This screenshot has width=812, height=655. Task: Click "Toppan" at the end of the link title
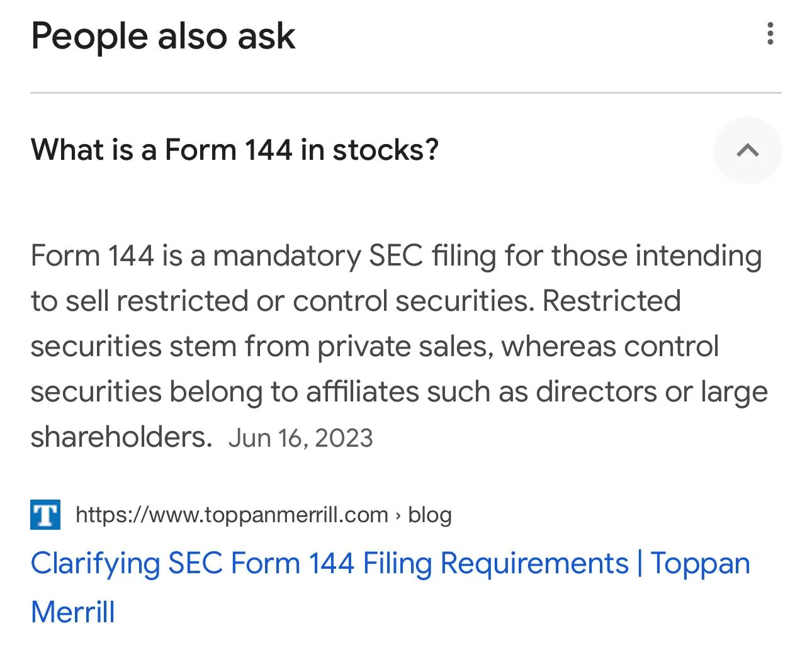tap(700, 563)
